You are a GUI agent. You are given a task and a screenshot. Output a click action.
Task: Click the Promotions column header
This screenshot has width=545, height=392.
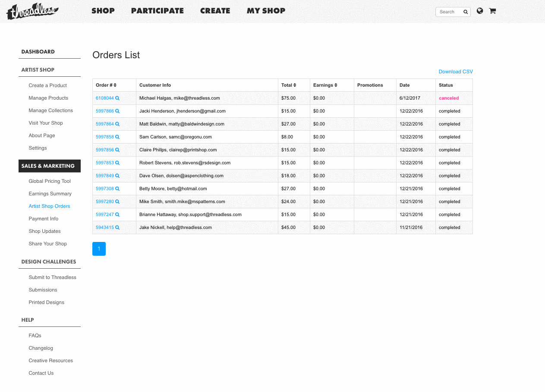(375, 85)
